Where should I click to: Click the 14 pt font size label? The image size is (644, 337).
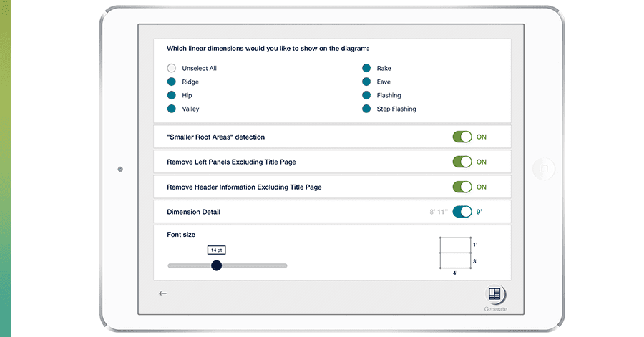pyautogui.click(x=216, y=250)
